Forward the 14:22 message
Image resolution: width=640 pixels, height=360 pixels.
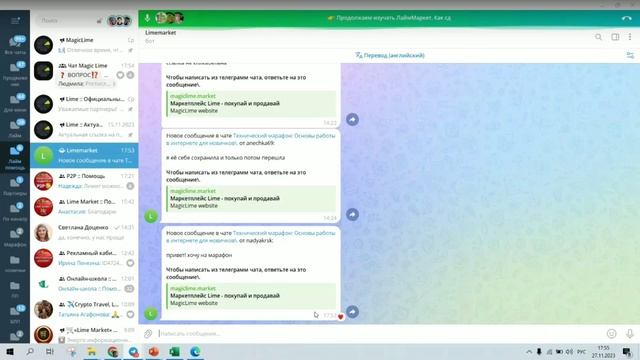coord(352,119)
